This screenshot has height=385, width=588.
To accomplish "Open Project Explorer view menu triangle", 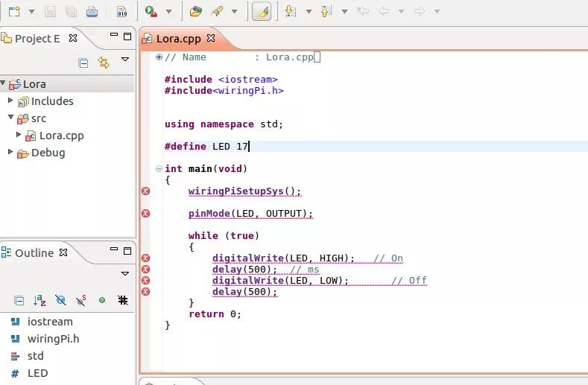I will 125,60.
